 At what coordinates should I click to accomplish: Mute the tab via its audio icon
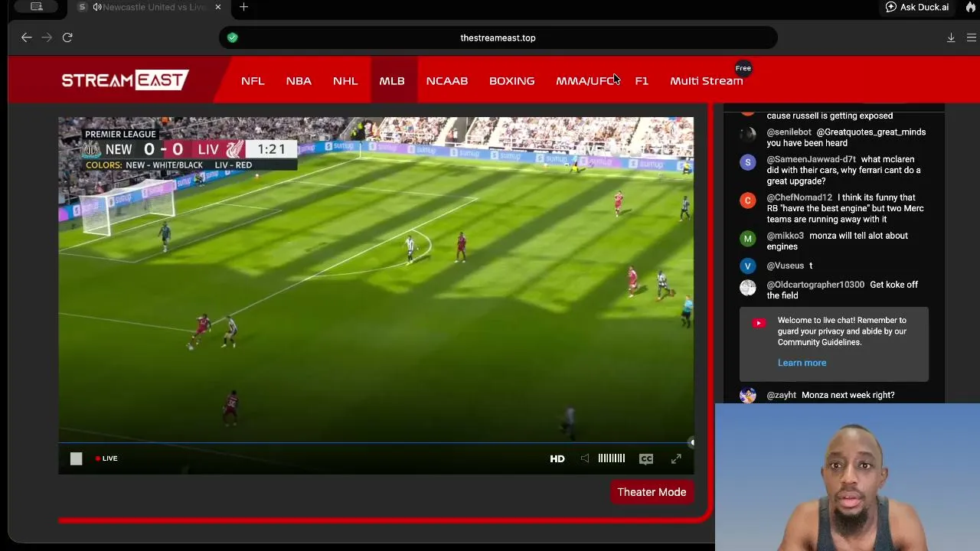pos(97,7)
